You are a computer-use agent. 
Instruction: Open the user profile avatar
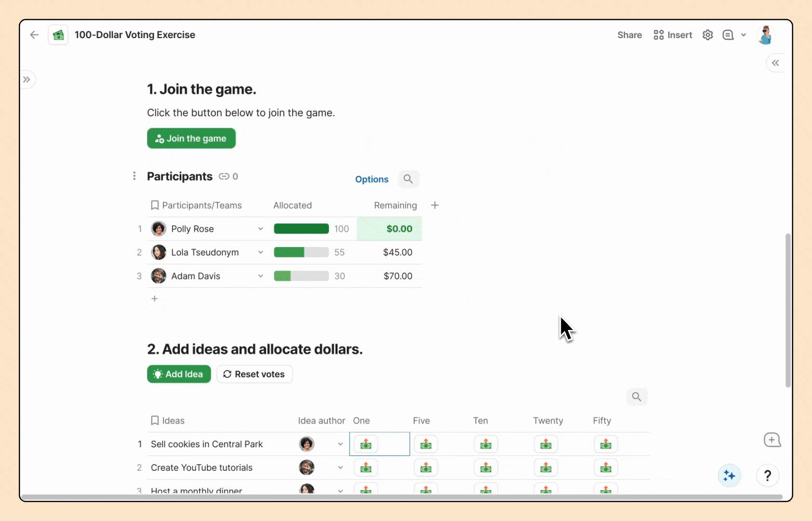point(765,35)
